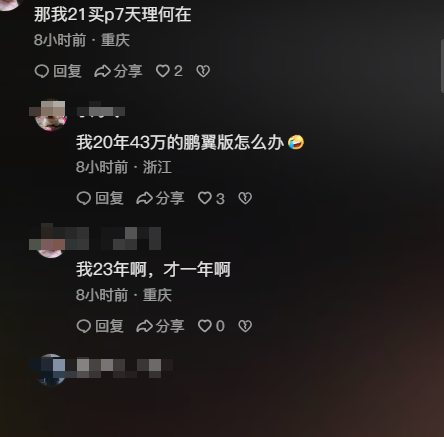This screenshot has height=437, width=444.
Task: Dislike the 21买p7天理何在 comment
Action: tap(203, 71)
